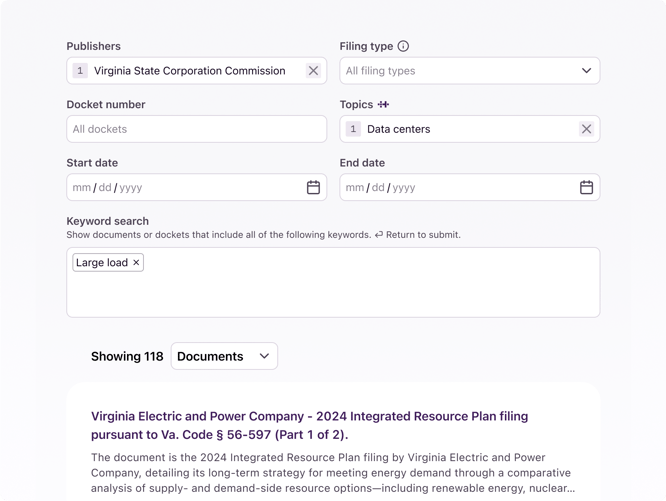Open the Documents results type dropdown
Viewport: 666px width, 501px height.
(x=224, y=356)
